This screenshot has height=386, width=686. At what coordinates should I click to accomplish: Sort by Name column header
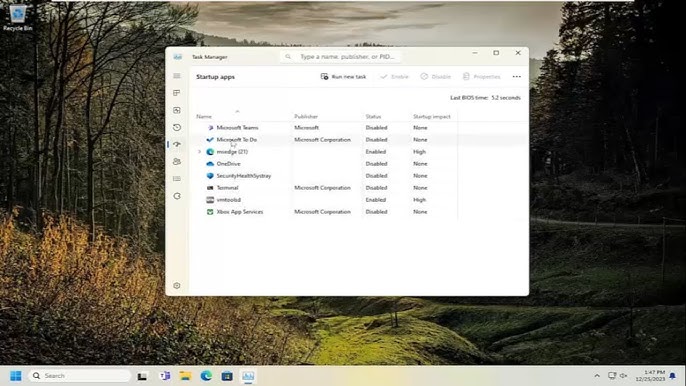204,116
